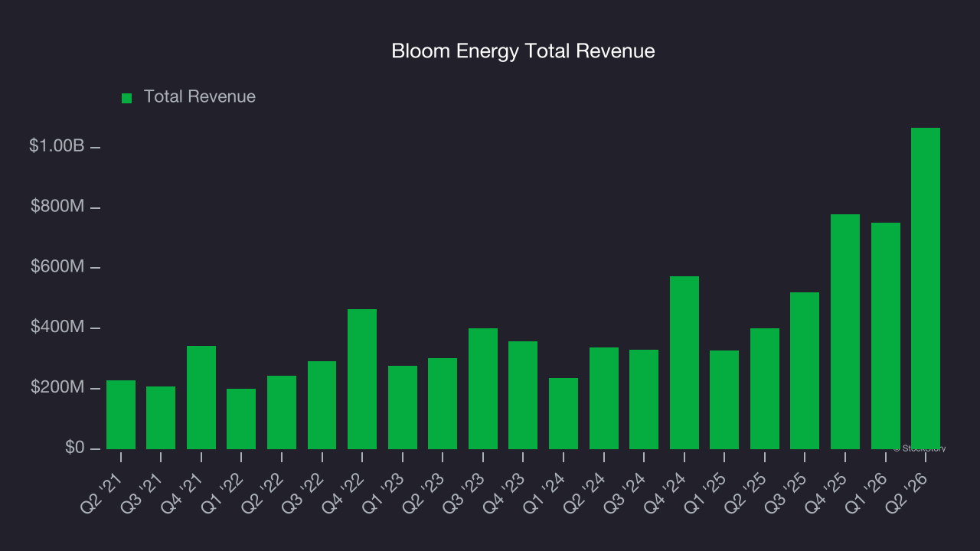The height and width of the screenshot is (551, 980).
Task: Select the Q1 '23 revenue bar
Action: click(403, 407)
